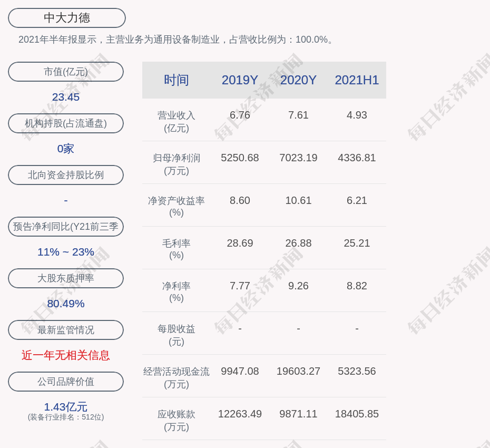Click gross margin value 26.88
This screenshot has height=448, width=490.
(298, 243)
